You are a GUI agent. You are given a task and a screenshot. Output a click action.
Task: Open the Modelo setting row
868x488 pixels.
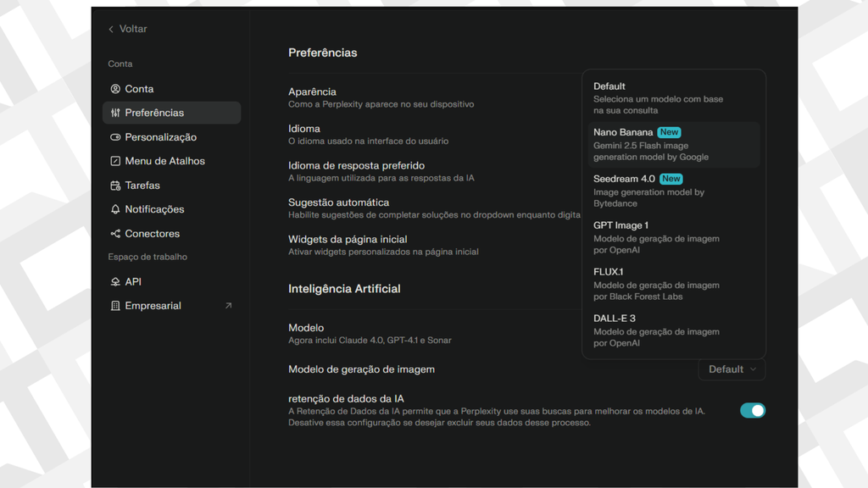coord(370,333)
